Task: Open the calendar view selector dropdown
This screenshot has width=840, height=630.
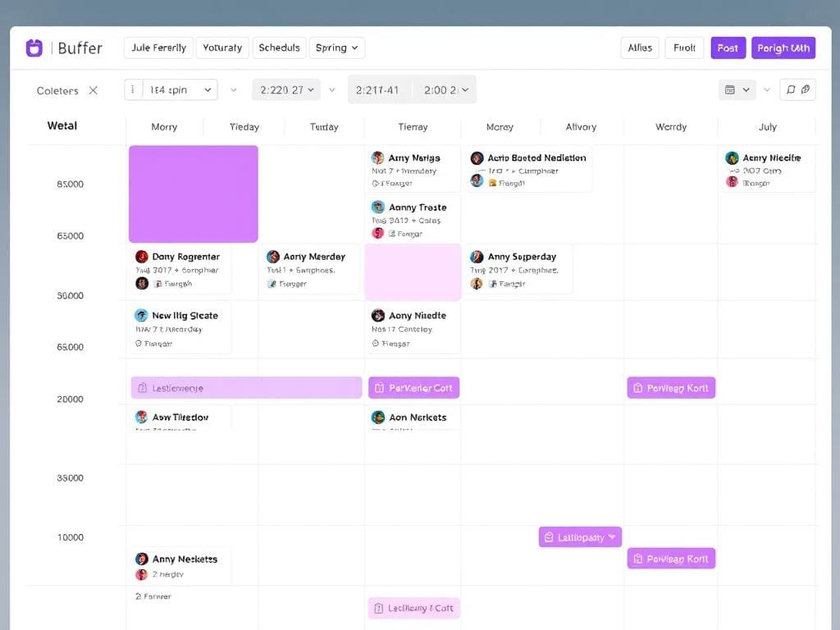Action: pos(737,90)
